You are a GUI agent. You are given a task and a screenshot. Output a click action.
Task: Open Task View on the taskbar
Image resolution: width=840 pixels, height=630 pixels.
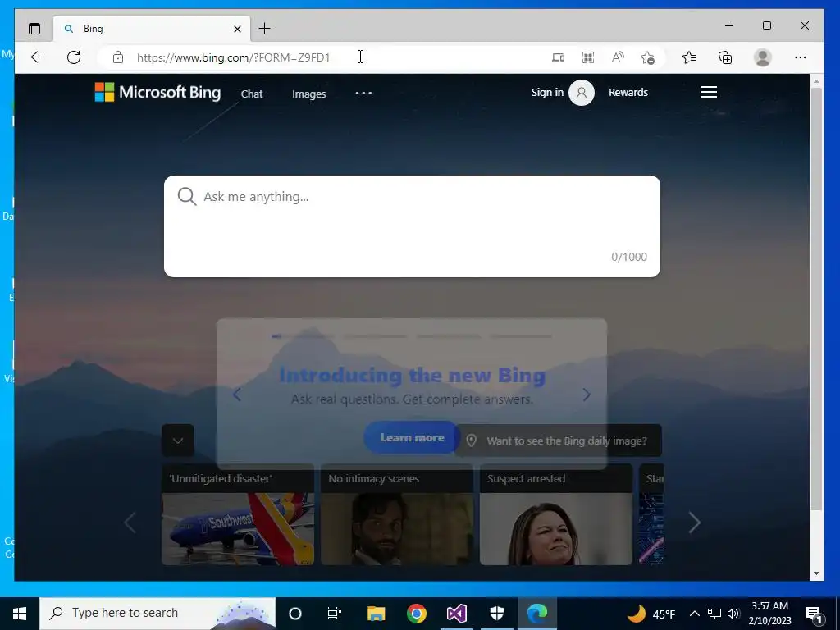coord(335,614)
